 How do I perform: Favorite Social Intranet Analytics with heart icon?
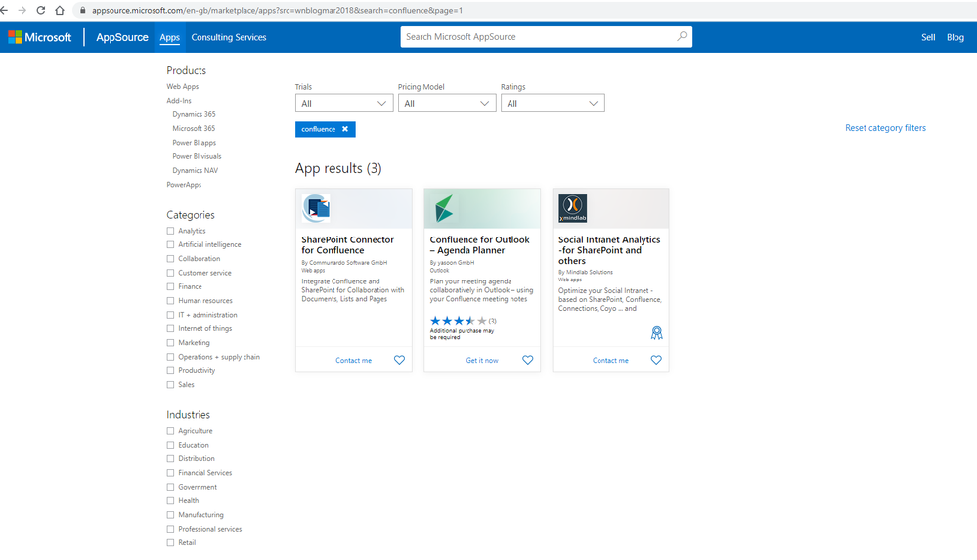pos(656,360)
